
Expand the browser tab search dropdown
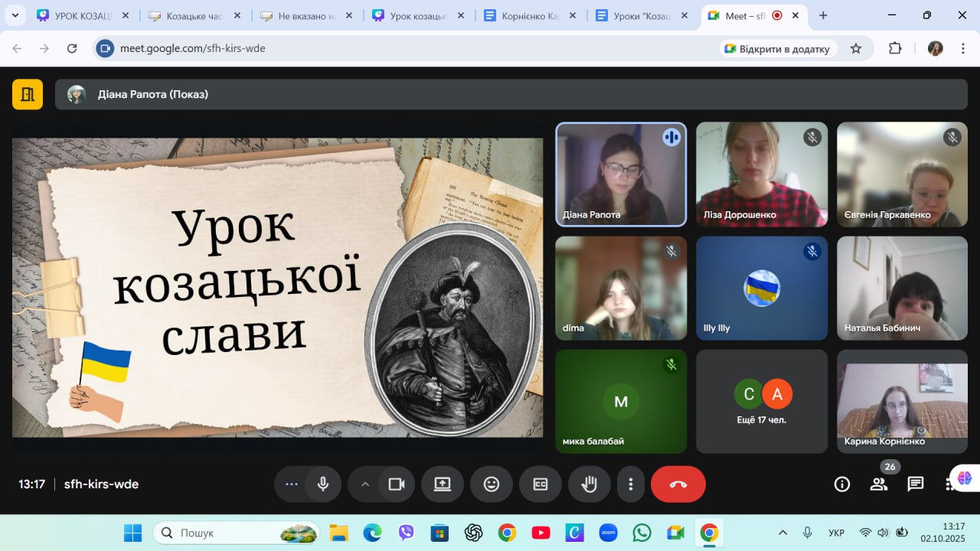15,15
